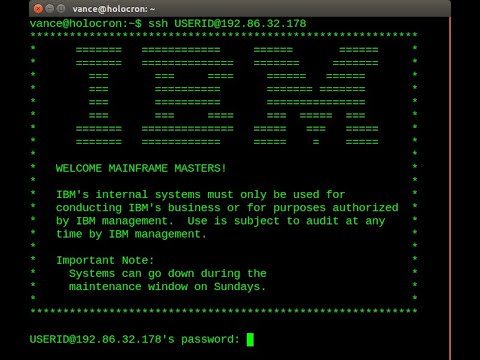The height and width of the screenshot is (360, 480).
Task: Click the 'Important Note:' heading
Action: pyautogui.click(x=105, y=260)
